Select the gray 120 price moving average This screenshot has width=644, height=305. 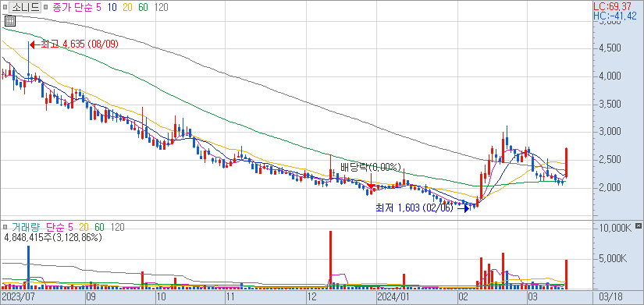click(x=162, y=7)
